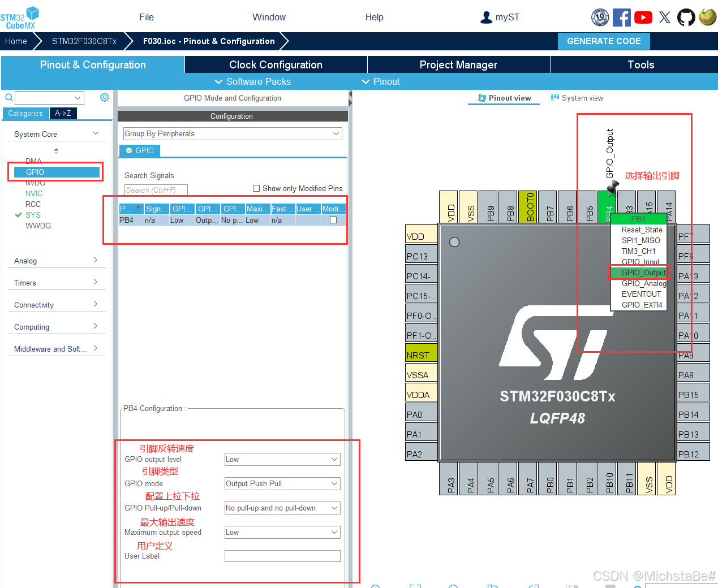Image resolution: width=718 pixels, height=588 pixels.
Task: Click the myST account icon
Action: pos(486,17)
